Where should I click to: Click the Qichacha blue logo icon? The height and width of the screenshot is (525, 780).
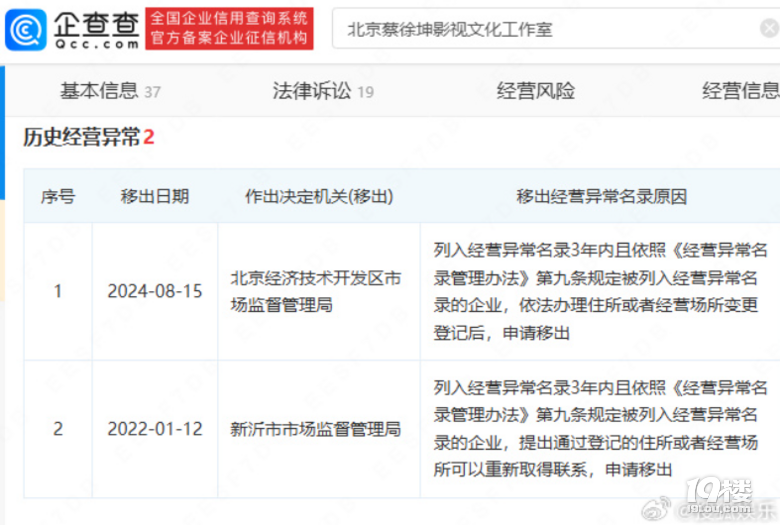click(26, 30)
